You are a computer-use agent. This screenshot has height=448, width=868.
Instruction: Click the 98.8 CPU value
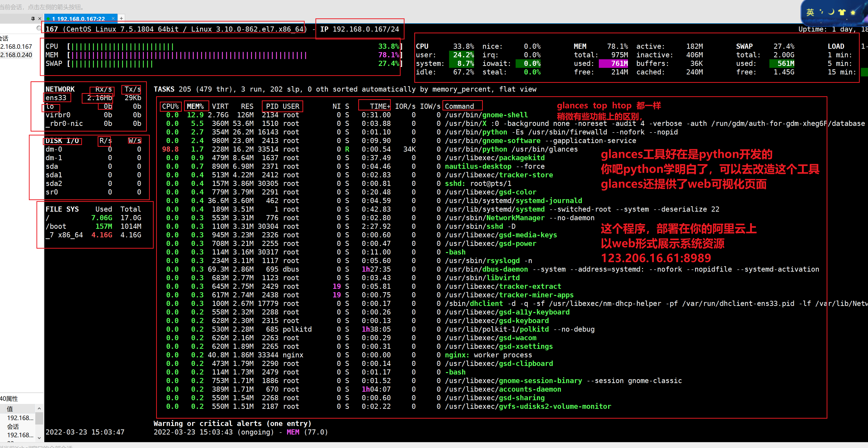[x=170, y=149]
